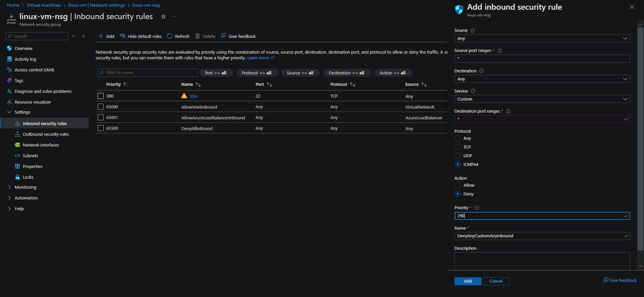Check the box for rule 65000
The image size is (644, 297).
coord(101,107)
